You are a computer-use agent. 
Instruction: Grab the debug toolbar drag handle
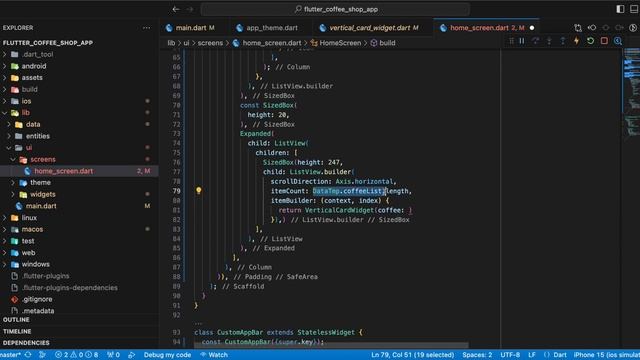click(511, 41)
